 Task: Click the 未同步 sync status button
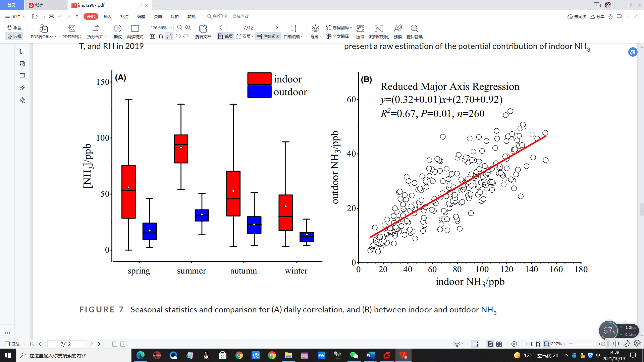click(577, 16)
